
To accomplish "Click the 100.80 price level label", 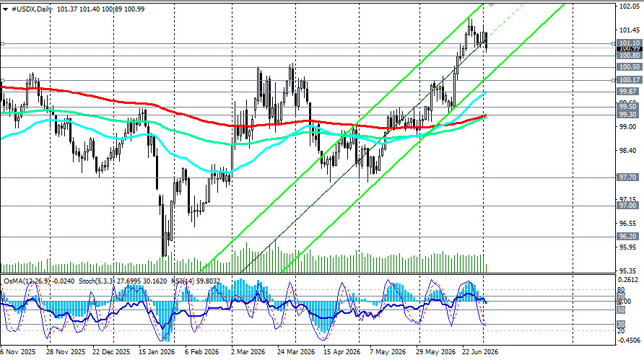I will pos(630,56).
